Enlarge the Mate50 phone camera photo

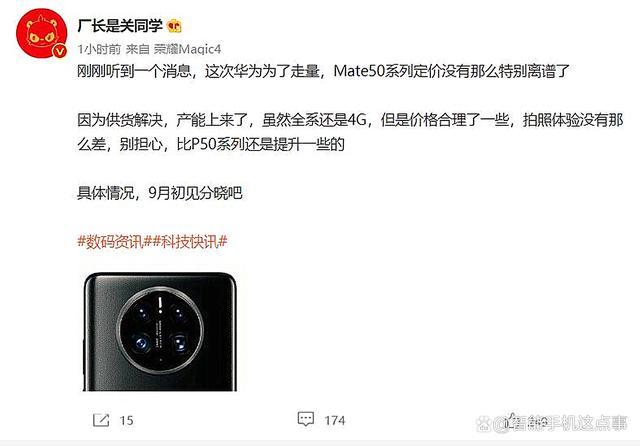pos(160,331)
